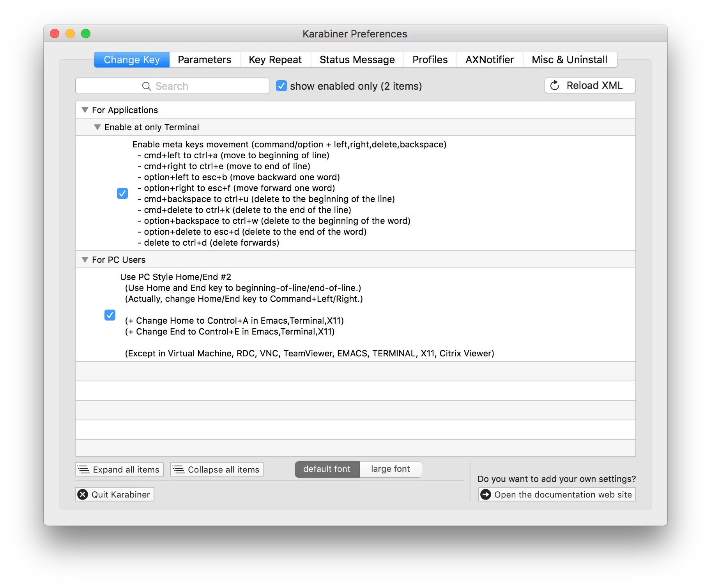Click 'option+delete to esc+d' line
The width and height of the screenshot is (711, 588).
click(x=252, y=232)
